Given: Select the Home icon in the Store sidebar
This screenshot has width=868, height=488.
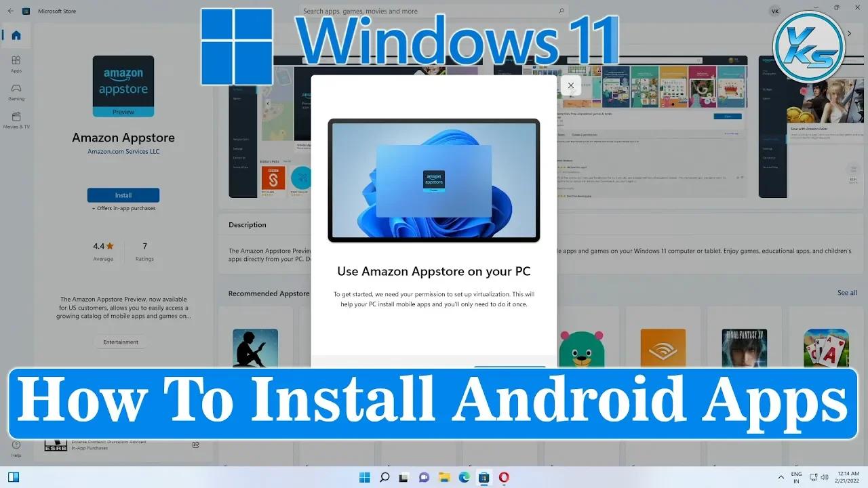Looking at the screenshot, I should (x=16, y=35).
